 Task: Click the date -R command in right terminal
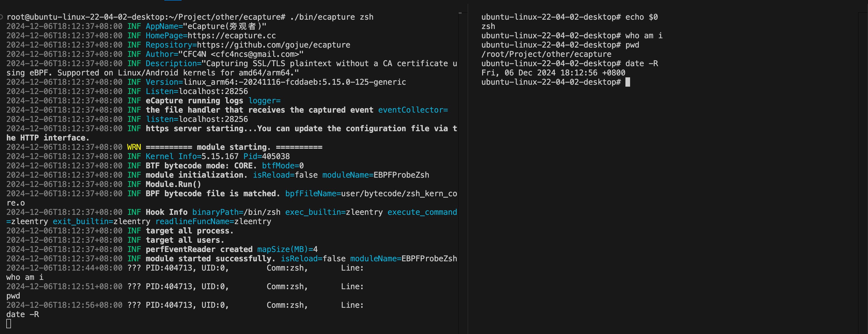pos(641,64)
